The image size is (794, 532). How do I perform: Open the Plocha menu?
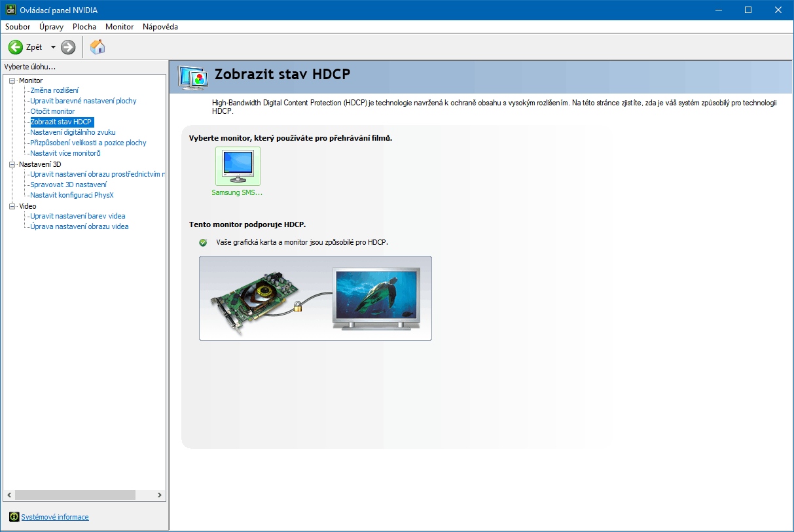coord(84,27)
